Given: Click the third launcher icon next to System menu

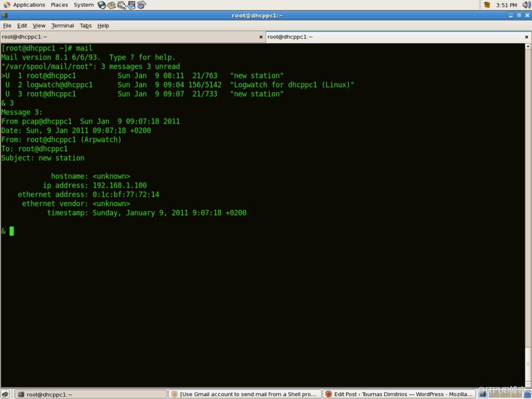Looking at the screenshot, I should (121, 5).
